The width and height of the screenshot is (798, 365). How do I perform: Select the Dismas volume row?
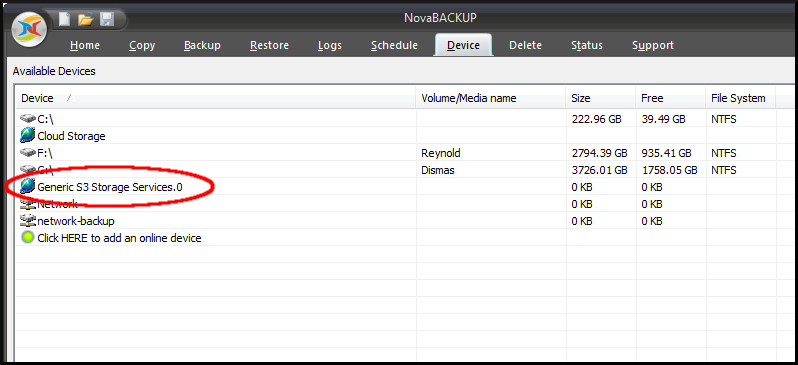pyautogui.click(x=397, y=170)
